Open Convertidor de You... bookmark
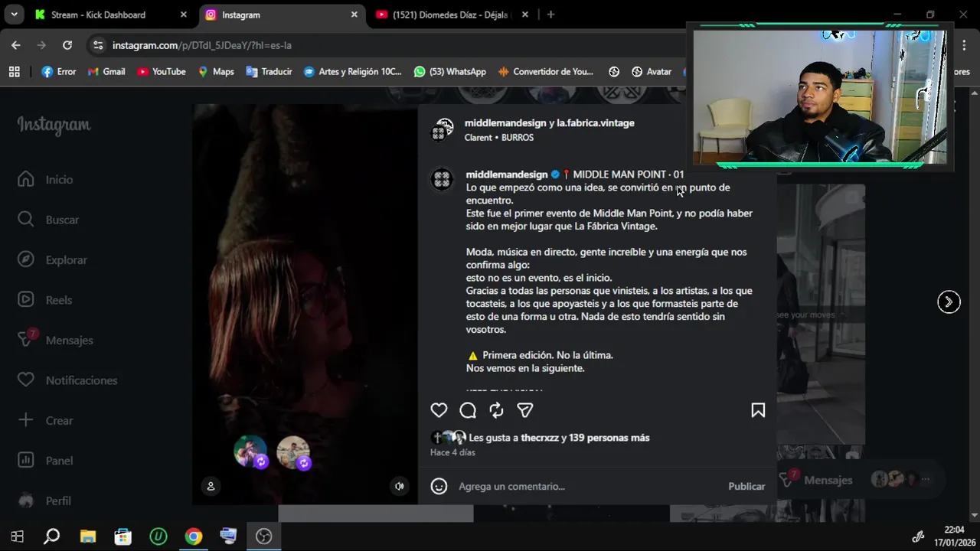Viewport: 980px width, 551px height. [546, 72]
